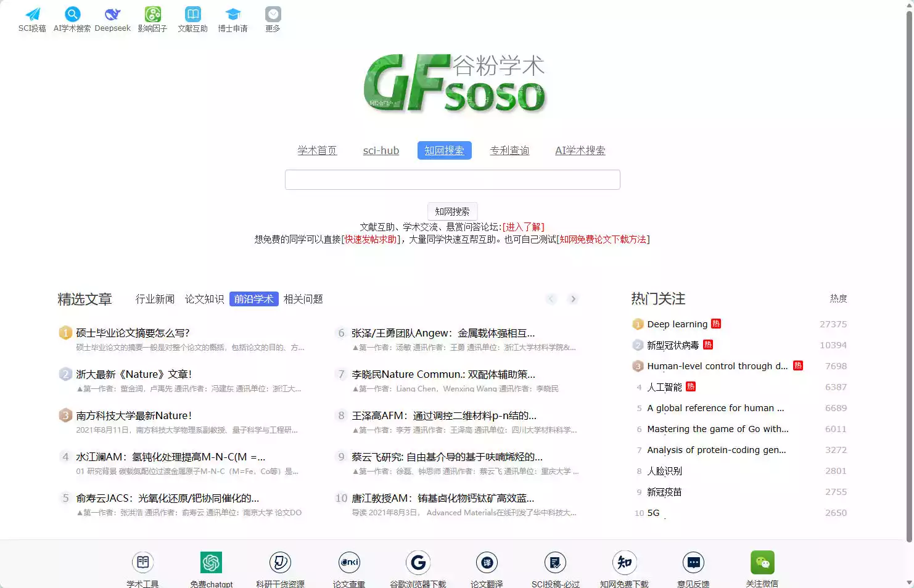Click hot topic Deep learning
Viewport: 914px width, 588px height.
click(x=677, y=324)
